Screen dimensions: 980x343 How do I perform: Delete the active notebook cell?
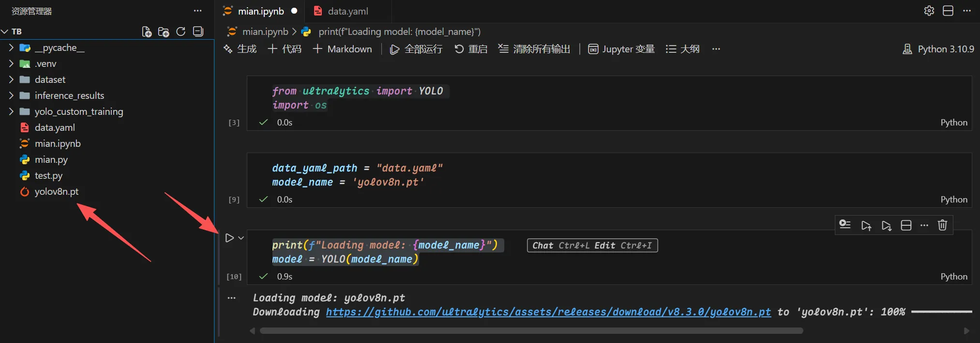[x=942, y=225]
